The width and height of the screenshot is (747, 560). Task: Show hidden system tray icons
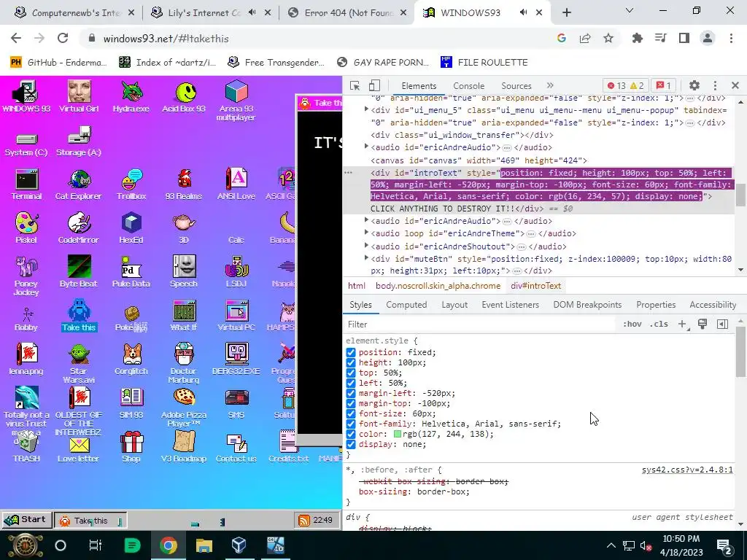[x=611, y=545]
